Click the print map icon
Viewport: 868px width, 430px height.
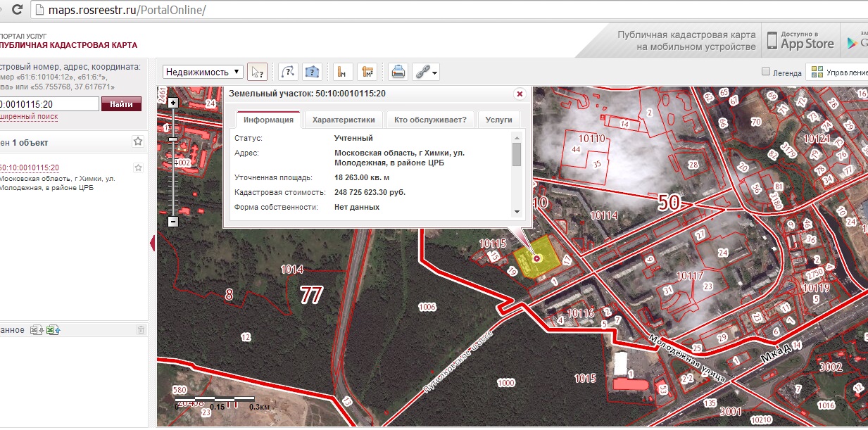(x=398, y=72)
